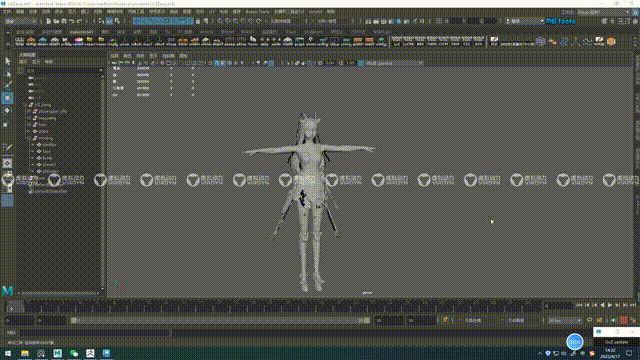Save the current scene icon
The image size is (640, 360).
point(64,21)
